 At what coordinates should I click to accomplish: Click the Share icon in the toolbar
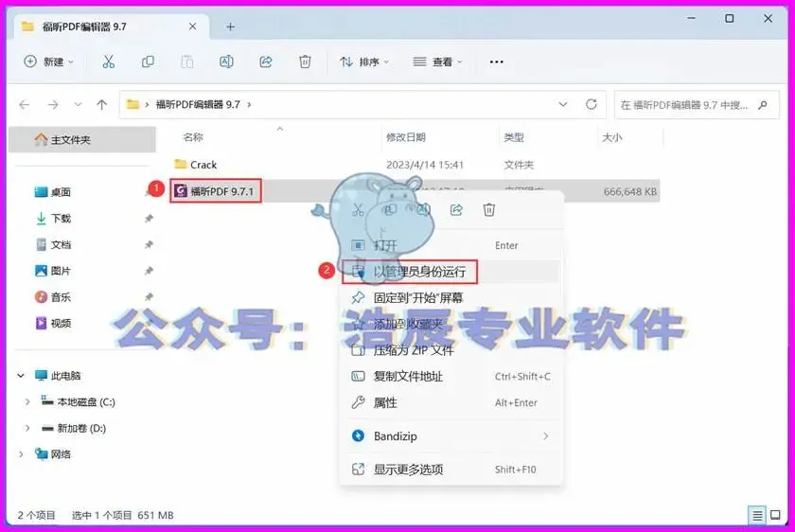(x=266, y=62)
